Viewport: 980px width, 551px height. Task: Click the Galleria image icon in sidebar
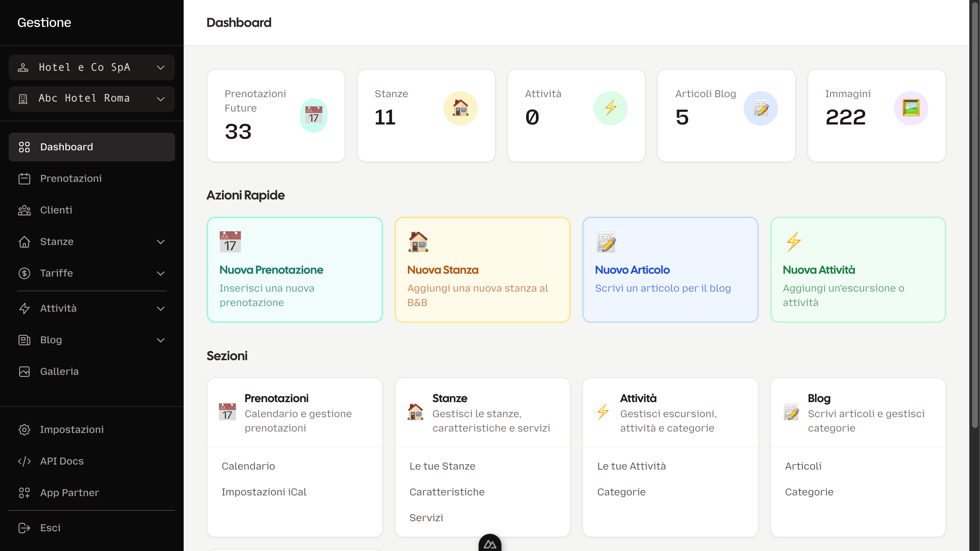(24, 371)
